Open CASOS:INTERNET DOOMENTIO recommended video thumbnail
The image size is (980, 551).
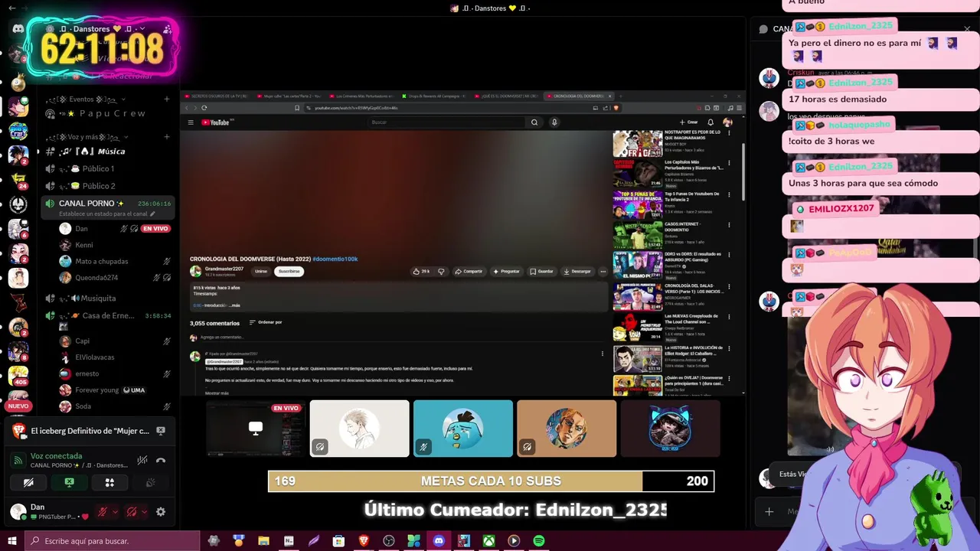click(637, 236)
